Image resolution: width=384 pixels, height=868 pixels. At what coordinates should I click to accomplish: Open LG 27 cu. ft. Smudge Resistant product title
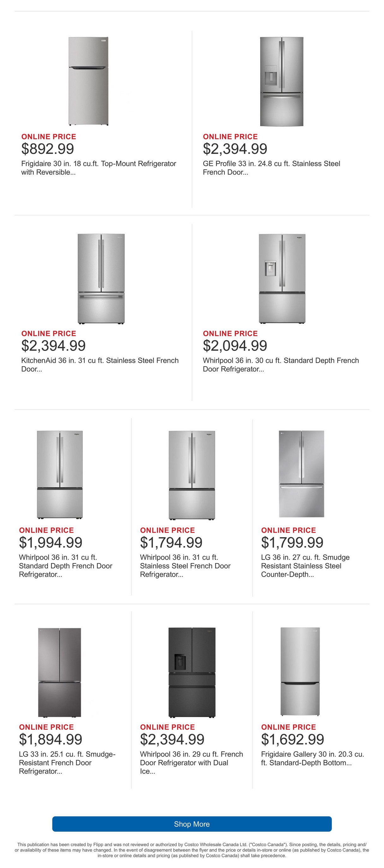tap(305, 566)
